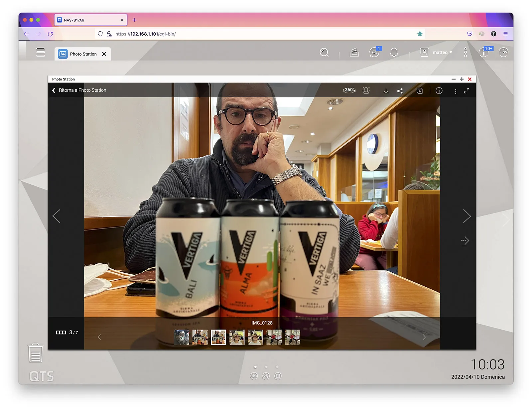Close the Photo Station window
This screenshot has width=532, height=409.
click(469, 79)
